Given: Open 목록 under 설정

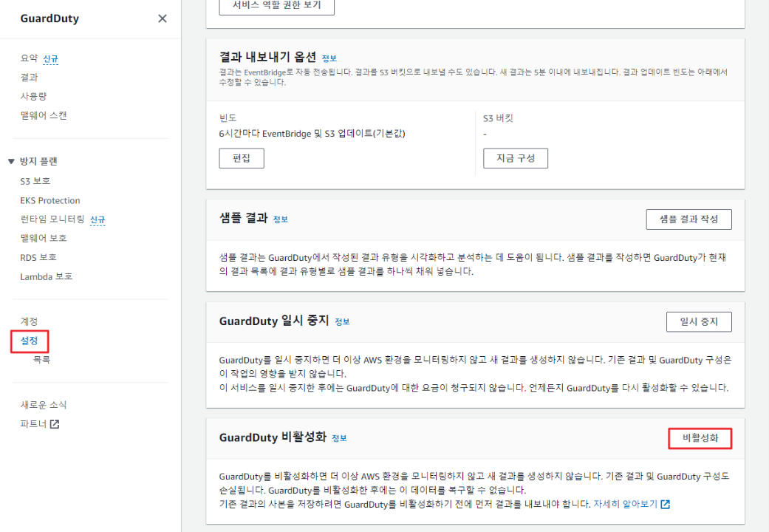Looking at the screenshot, I should [x=41, y=359].
